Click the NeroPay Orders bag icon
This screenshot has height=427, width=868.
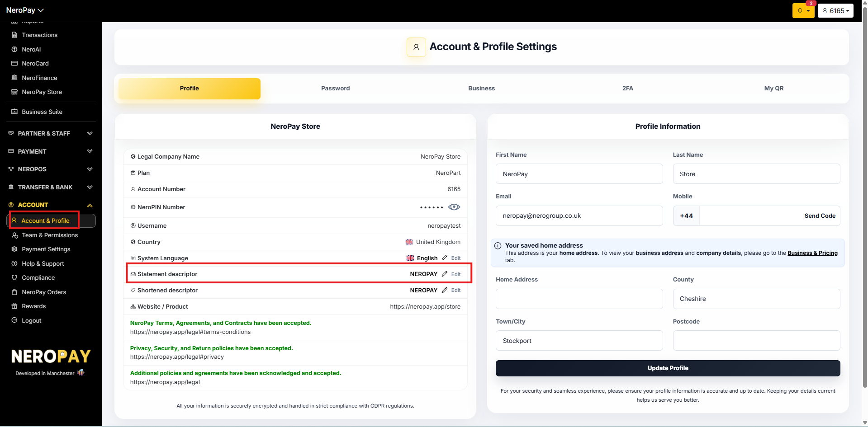(14, 292)
